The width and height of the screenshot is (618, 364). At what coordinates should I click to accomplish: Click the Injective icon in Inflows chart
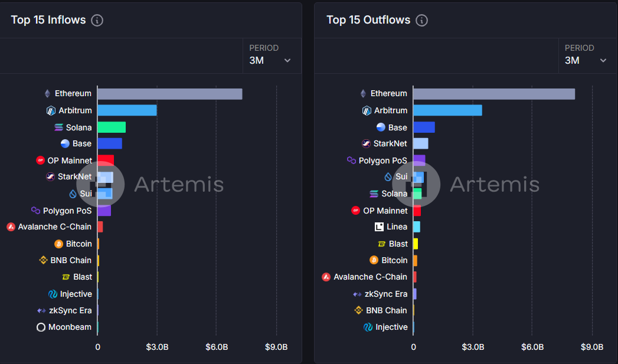click(53, 294)
